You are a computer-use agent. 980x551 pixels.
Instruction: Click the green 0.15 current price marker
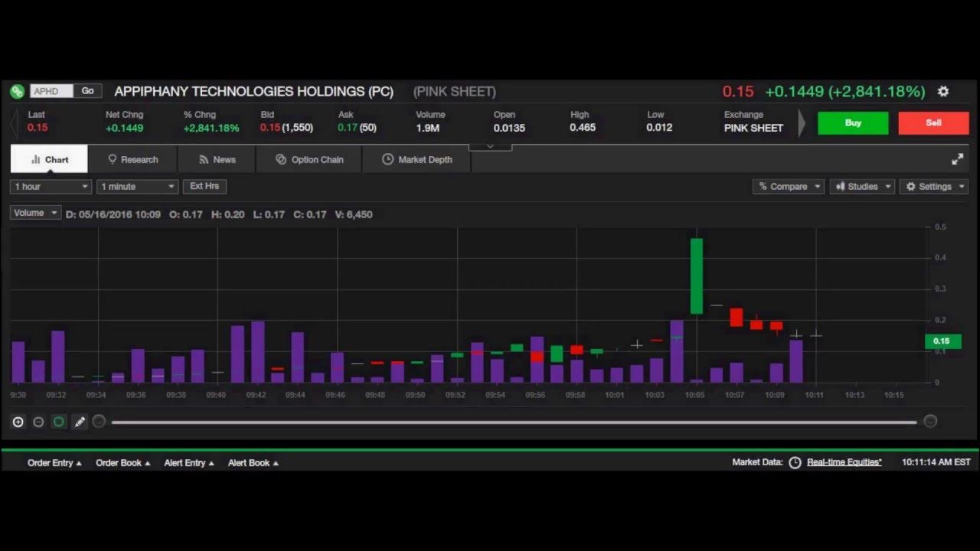[942, 341]
